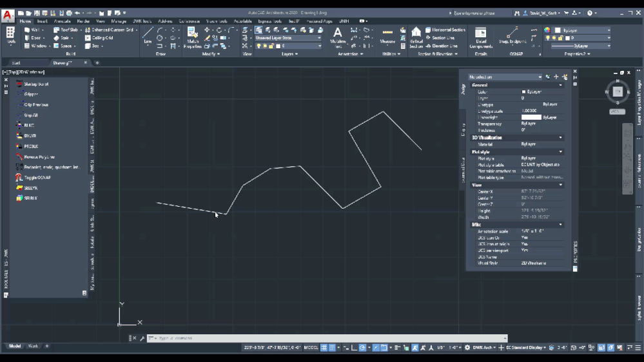
Task: Click the Section Line tool
Action: tap(440, 38)
